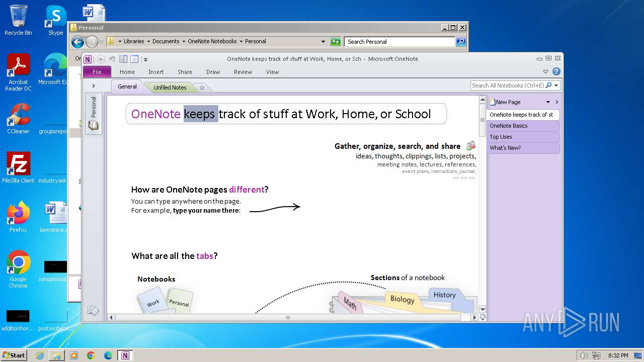The height and width of the screenshot is (362, 644).
Task: Open the Review ribbon tab
Action: 243,72
